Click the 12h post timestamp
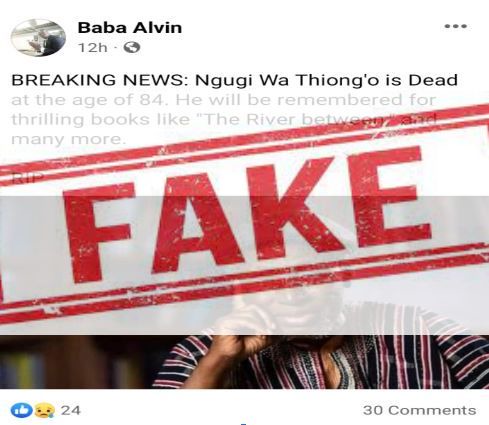The width and height of the screenshot is (489, 425). [93, 48]
